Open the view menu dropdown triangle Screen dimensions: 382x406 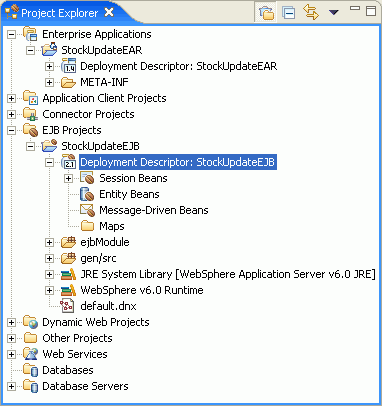click(x=333, y=13)
